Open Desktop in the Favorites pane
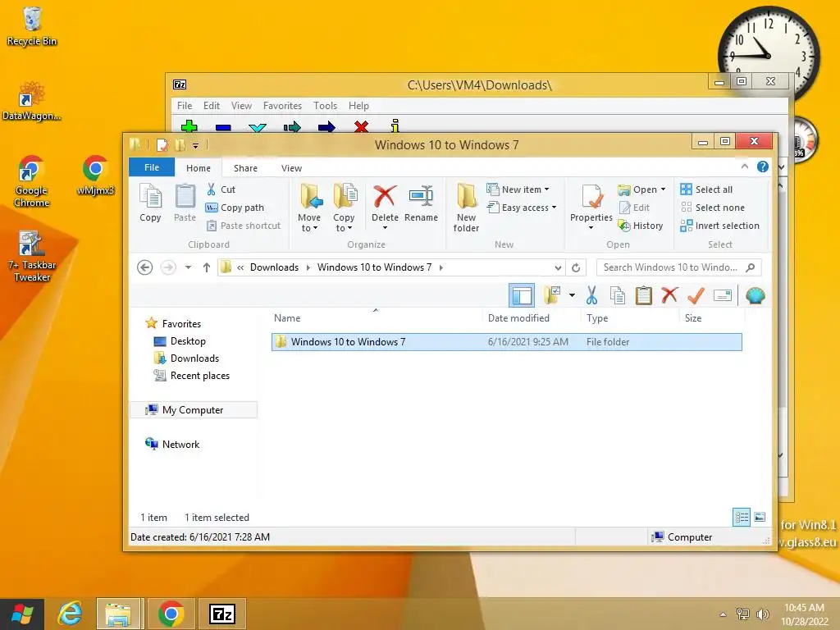The image size is (840, 630). point(188,341)
